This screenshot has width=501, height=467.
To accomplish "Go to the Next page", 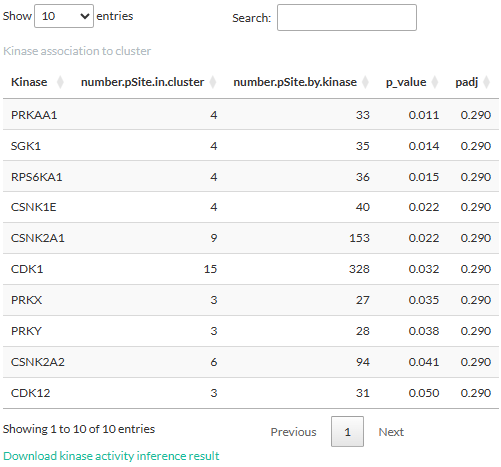I will pos(391,432).
